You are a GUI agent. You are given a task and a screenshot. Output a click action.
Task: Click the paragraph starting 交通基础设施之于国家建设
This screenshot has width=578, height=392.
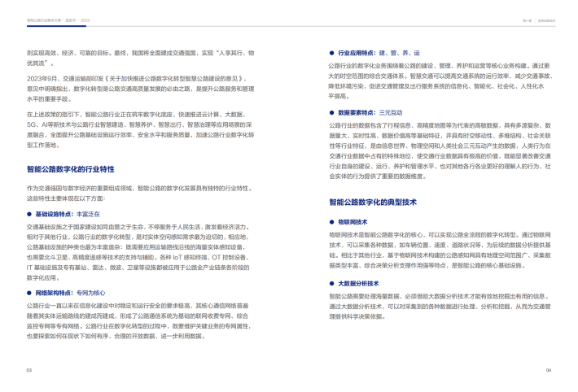[138, 252]
